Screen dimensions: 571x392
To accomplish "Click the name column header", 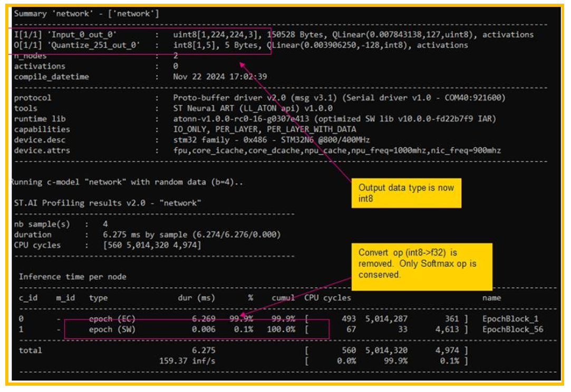I will (x=491, y=298).
